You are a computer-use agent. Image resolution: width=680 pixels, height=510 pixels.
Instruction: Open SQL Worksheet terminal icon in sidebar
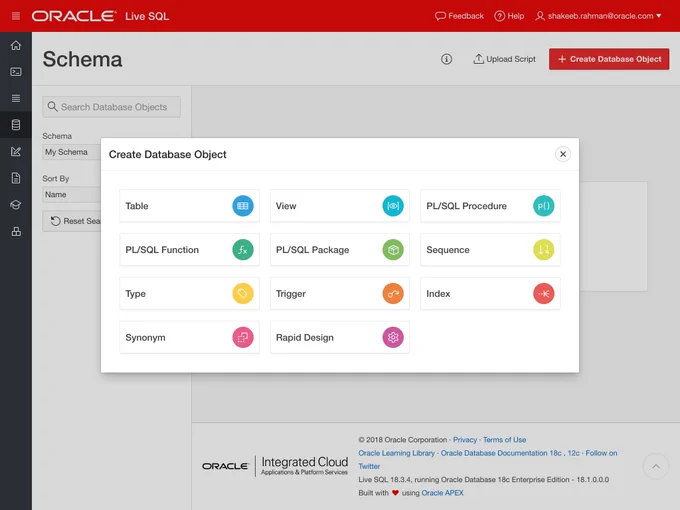pos(16,72)
